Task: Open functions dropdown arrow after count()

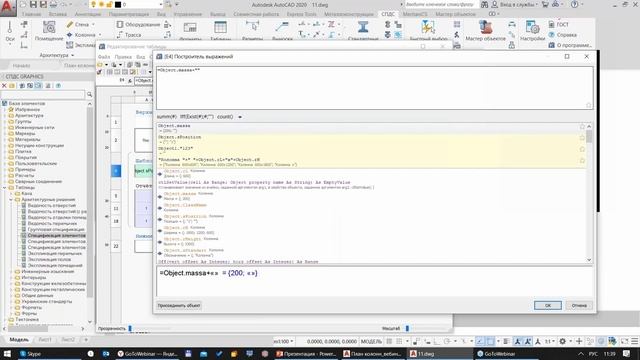Action: coord(240,117)
